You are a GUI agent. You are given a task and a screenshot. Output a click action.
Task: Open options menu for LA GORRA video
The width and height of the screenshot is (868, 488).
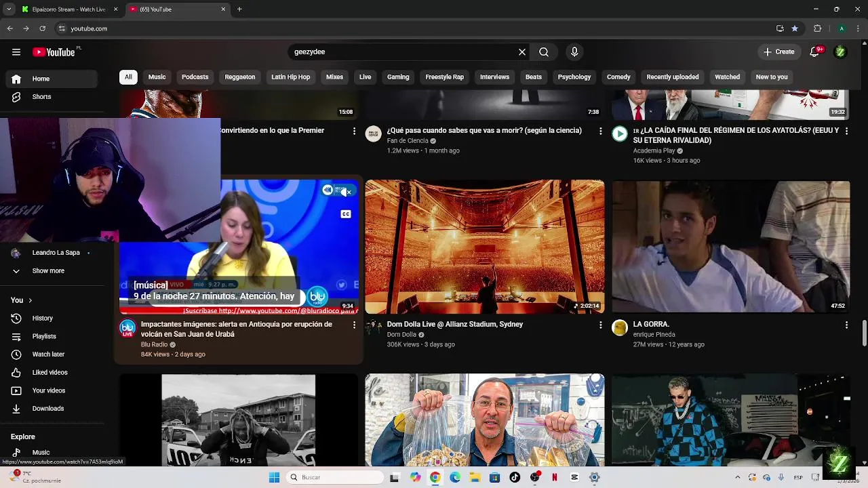[x=846, y=325]
